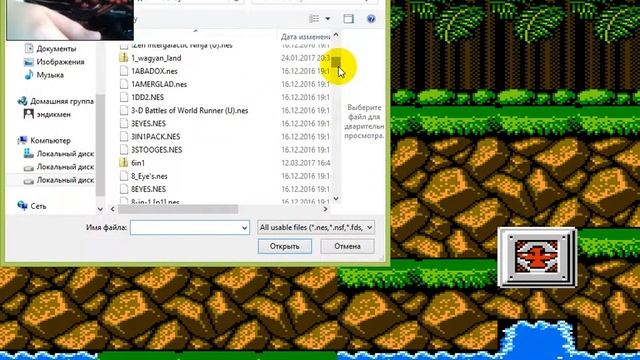Click the эндикмен user icon
The width and height of the screenshot is (640, 360).
(x=29, y=114)
